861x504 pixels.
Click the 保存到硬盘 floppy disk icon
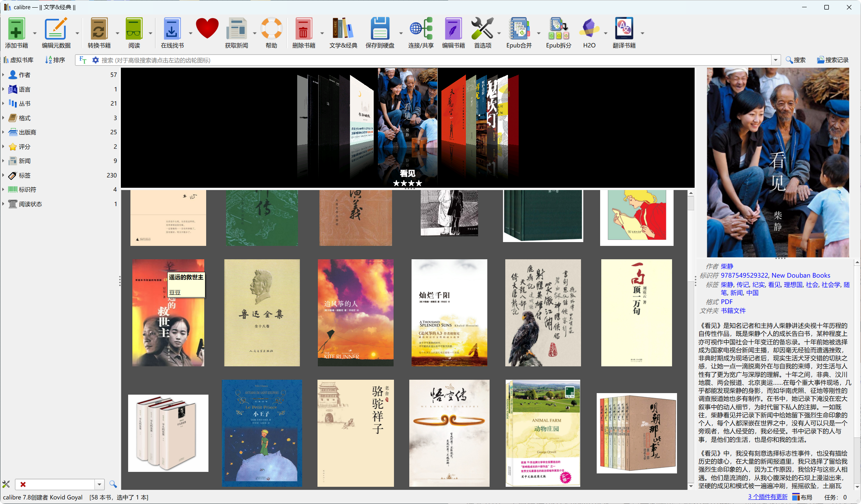coord(380,29)
